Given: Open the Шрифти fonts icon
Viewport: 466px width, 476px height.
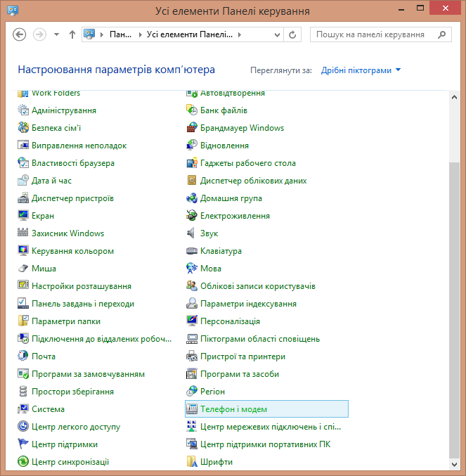Looking at the screenshot, I should (x=192, y=462).
